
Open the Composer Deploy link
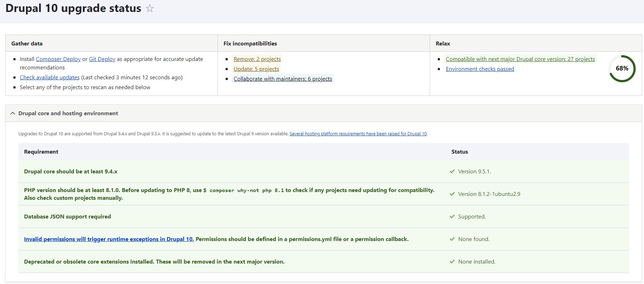(x=58, y=59)
